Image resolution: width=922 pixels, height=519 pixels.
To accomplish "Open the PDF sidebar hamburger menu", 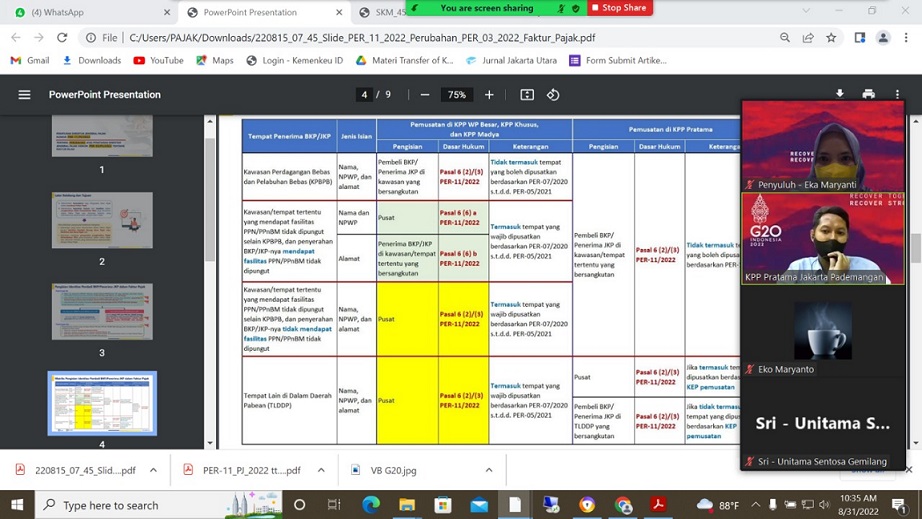I will point(24,95).
